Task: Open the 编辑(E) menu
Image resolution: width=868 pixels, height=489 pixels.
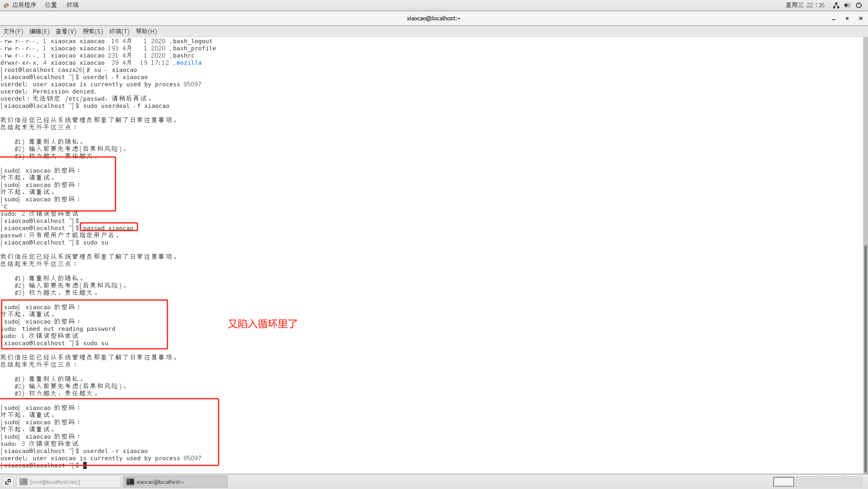Action: (x=39, y=31)
